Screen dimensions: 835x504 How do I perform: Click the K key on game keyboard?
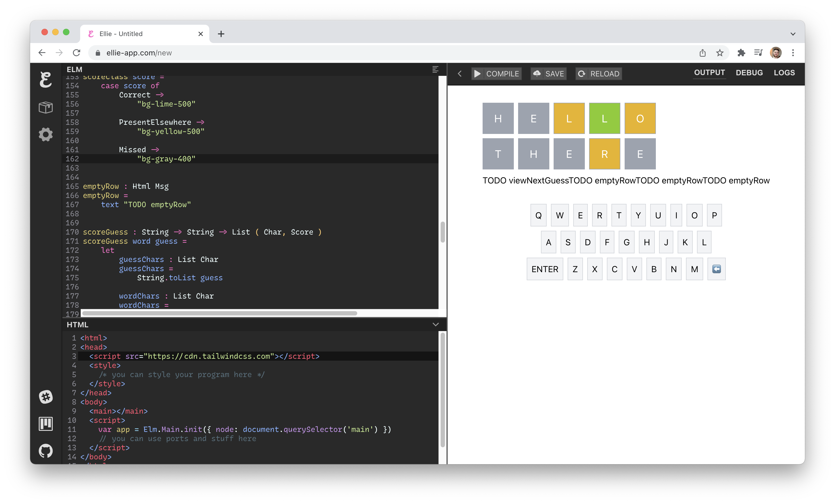pyautogui.click(x=685, y=242)
